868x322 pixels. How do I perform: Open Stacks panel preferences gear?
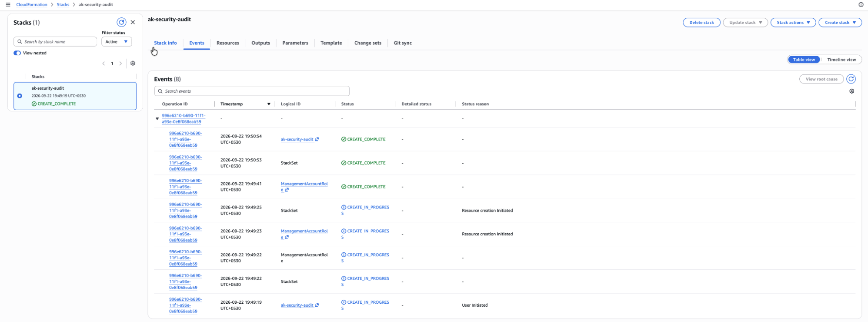[x=133, y=64]
